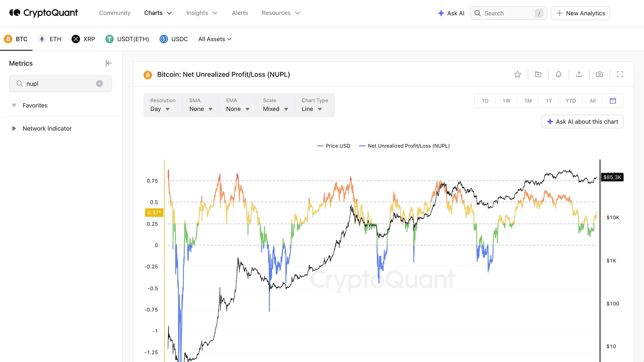Open the Chart Type Line dropdown
644x362 pixels.
[315, 105]
